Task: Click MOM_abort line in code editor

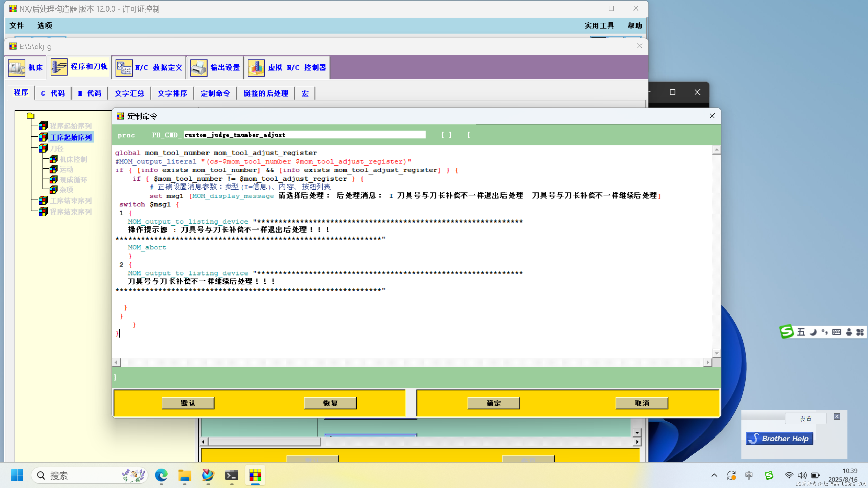Action: point(147,247)
